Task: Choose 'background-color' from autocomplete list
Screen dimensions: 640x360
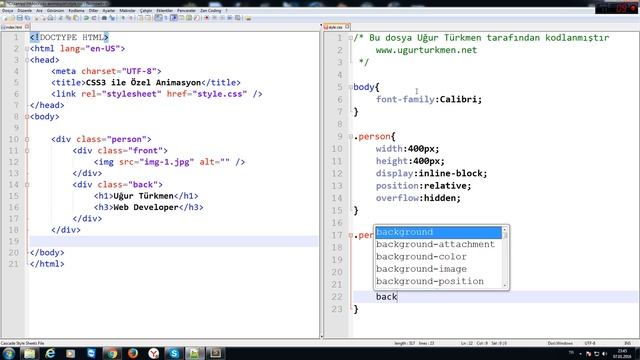Action: click(x=438, y=257)
